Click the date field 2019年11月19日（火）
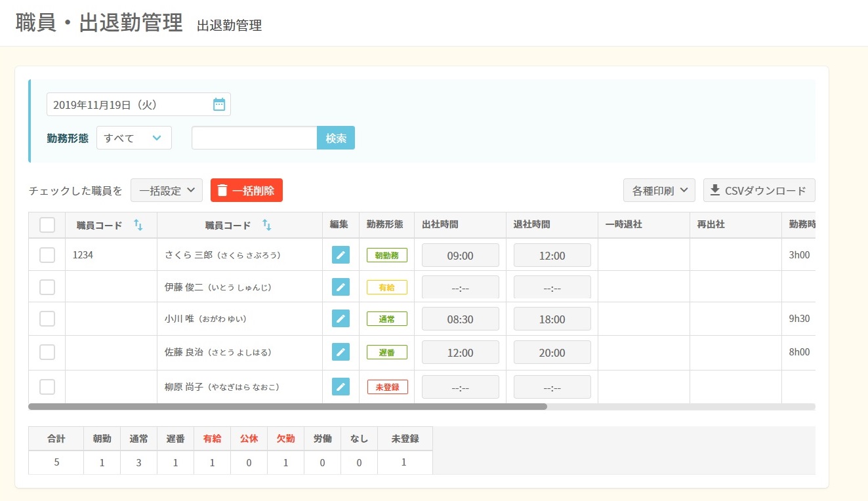This screenshot has width=868, height=501. click(138, 104)
